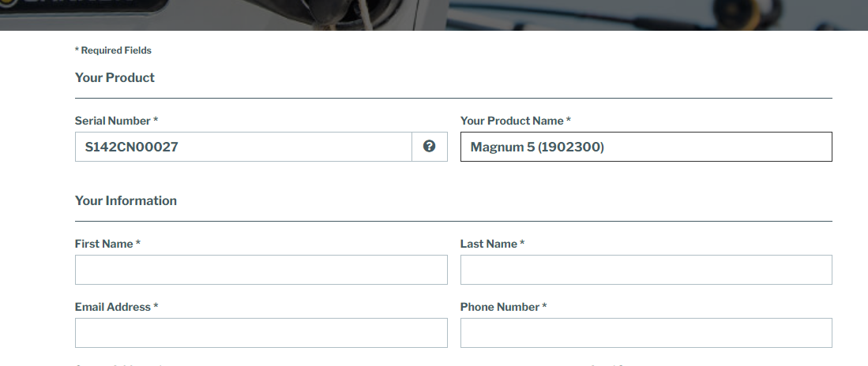Viewport: 868px width, 366px height.
Task: Click the 'Last Name *' label
Action: 492,244
